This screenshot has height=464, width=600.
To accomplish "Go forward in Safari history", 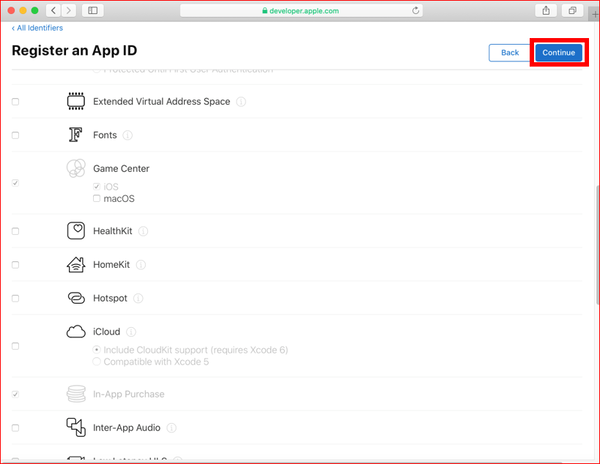I will [x=68, y=10].
